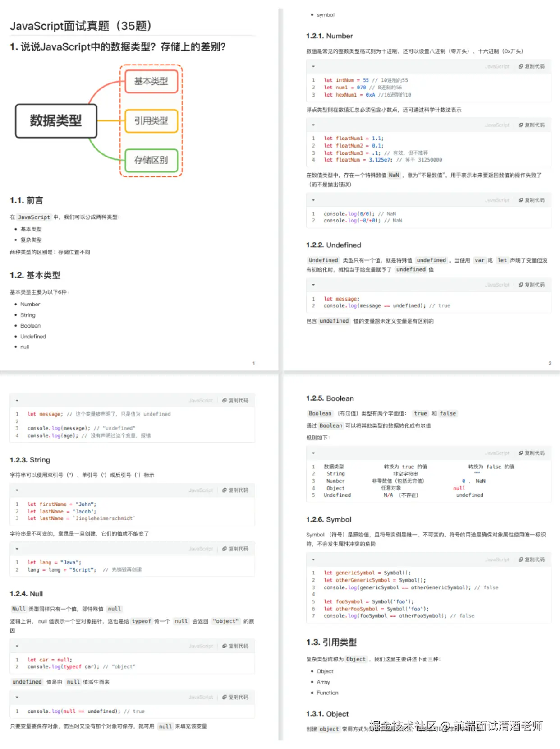Select the 数据类型 root node in mind map
The height and width of the screenshot is (749, 560).
56,120
